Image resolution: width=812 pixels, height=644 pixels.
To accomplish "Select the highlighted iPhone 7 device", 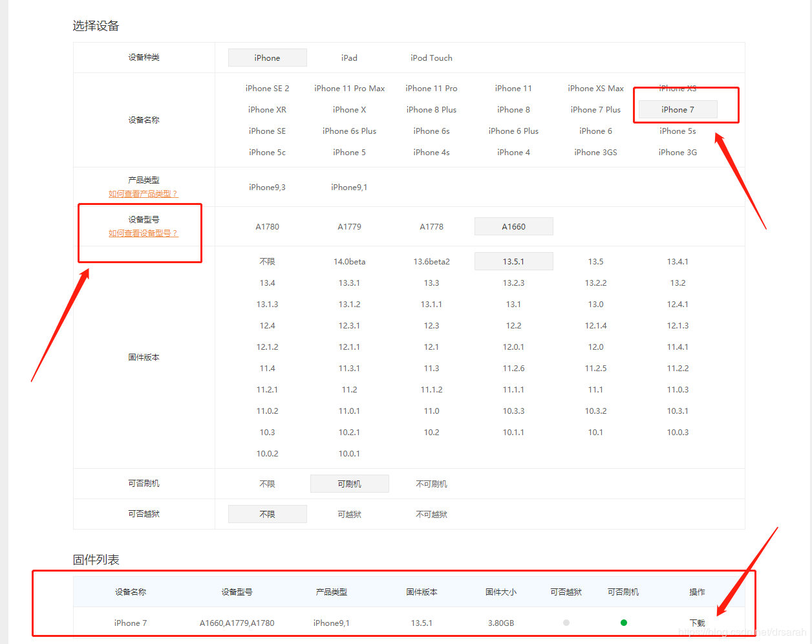I will tap(678, 110).
